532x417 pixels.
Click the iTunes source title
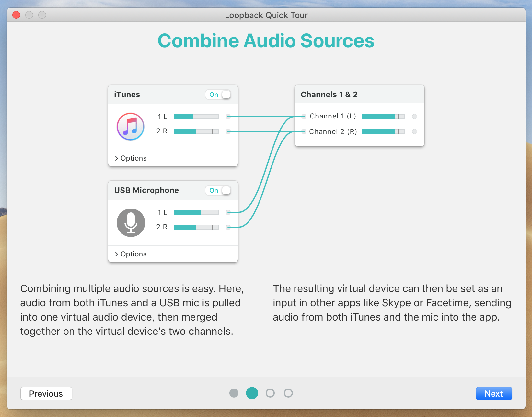coord(127,95)
